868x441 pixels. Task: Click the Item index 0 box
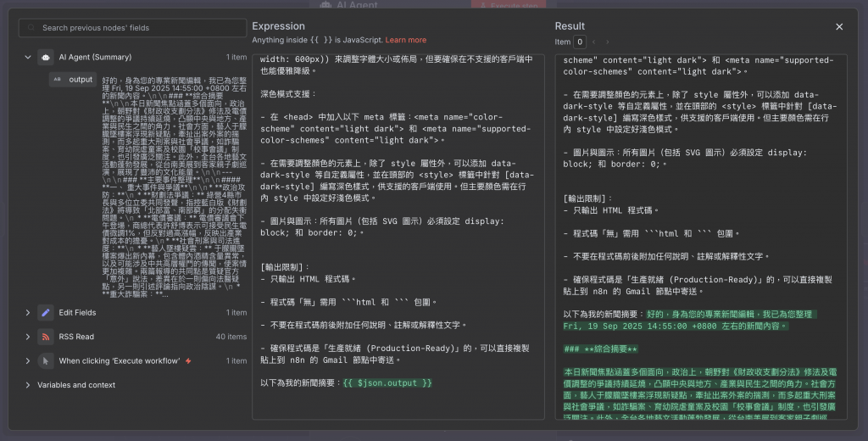580,42
